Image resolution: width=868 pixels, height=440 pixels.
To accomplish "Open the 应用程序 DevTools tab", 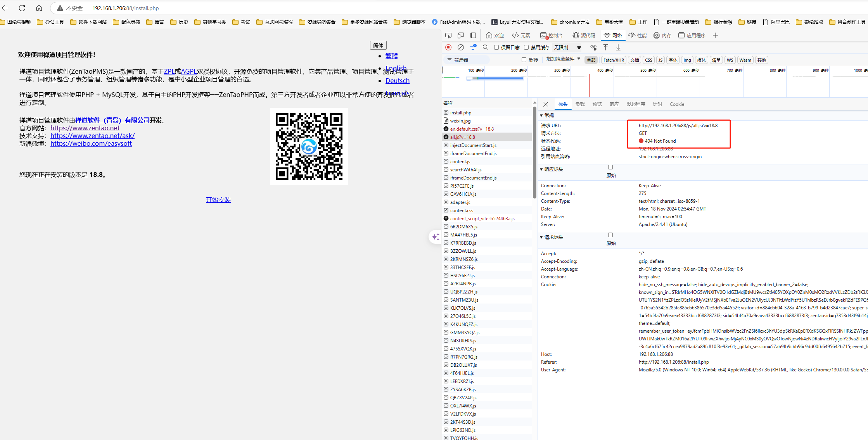I will click(x=692, y=35).
